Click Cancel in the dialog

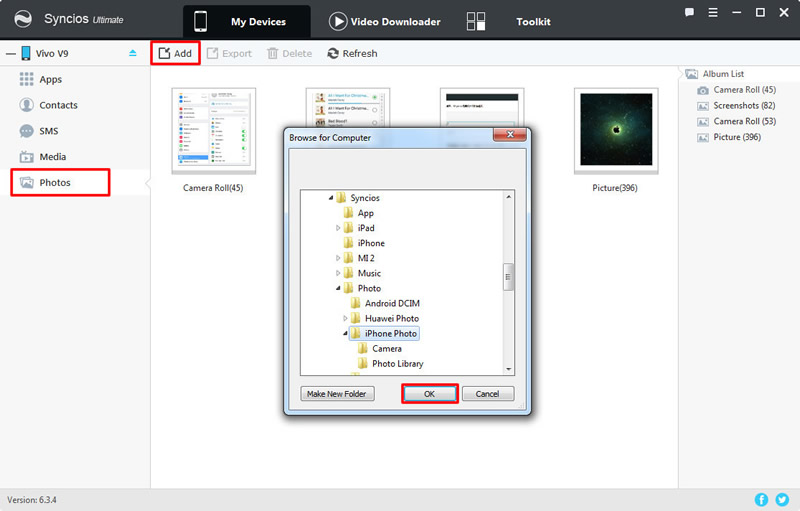[488, 394]
